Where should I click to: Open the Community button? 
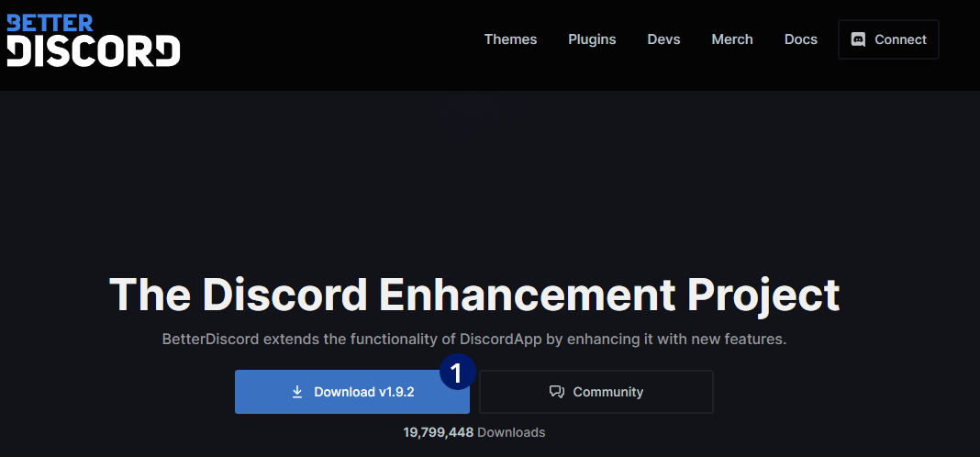[x=596, y=392]
